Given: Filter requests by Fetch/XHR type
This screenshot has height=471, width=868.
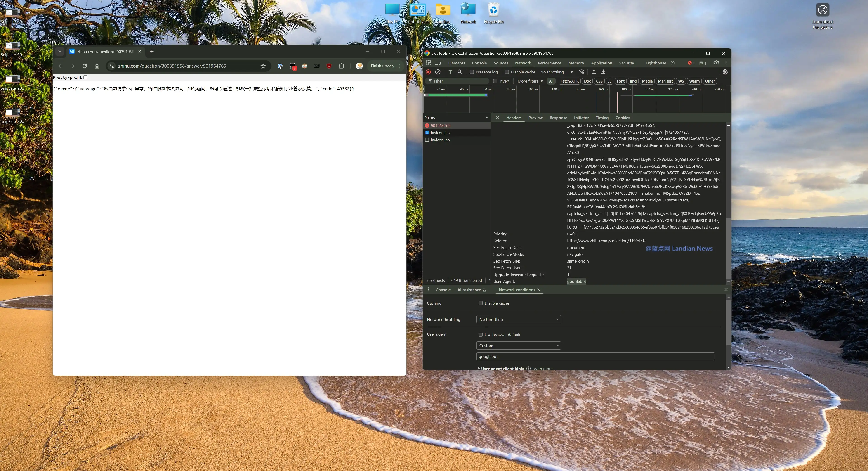Looking at the screenshot, I should pyautogui.click(x=569, y=81).
